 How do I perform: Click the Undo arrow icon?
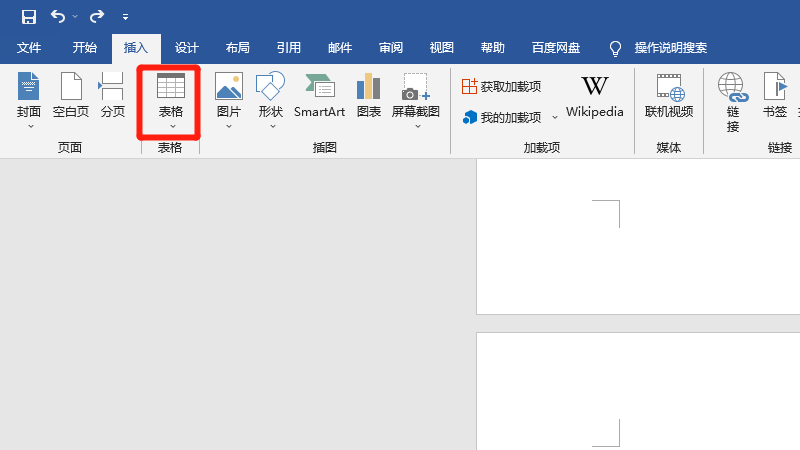pyautogui.click(x=58, y=17)
